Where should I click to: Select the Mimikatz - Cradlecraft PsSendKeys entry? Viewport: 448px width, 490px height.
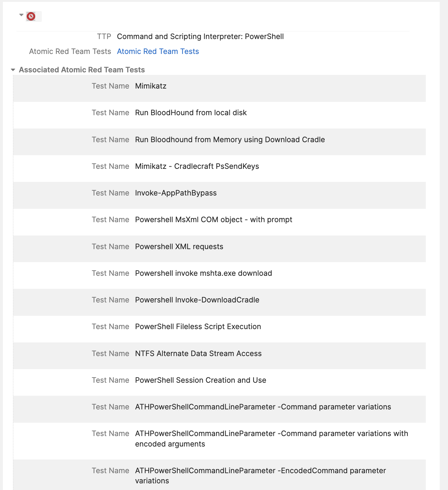click(197, 166)
